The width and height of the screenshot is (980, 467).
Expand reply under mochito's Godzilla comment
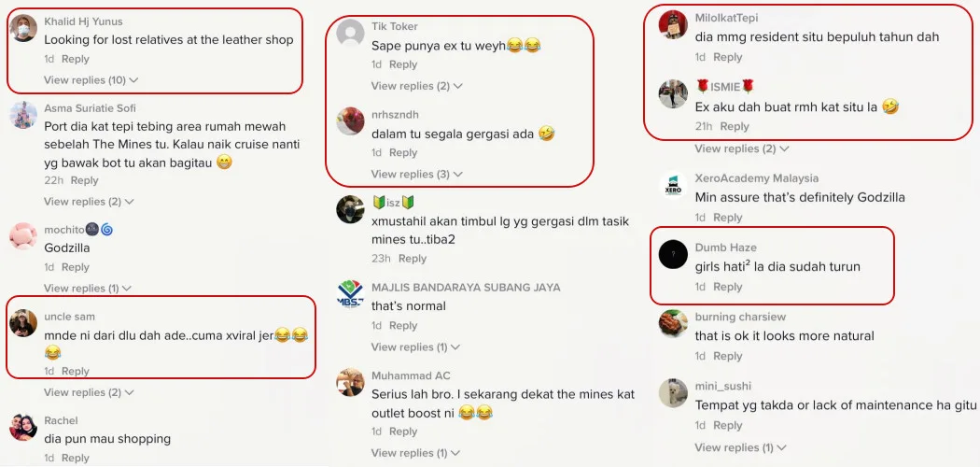[88, 289]
